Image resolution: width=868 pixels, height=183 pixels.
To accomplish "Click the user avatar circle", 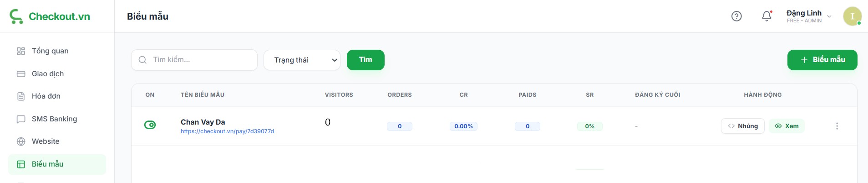I will click(x=852, y=16).
